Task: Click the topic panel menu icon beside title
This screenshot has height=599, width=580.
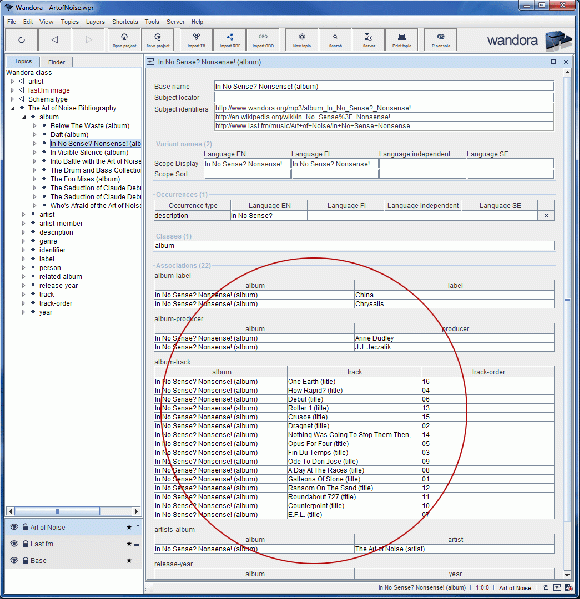Action: coord(151,62)
